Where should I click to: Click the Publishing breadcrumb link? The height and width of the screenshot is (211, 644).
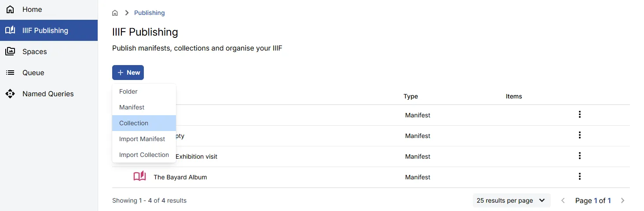point(150,13)
